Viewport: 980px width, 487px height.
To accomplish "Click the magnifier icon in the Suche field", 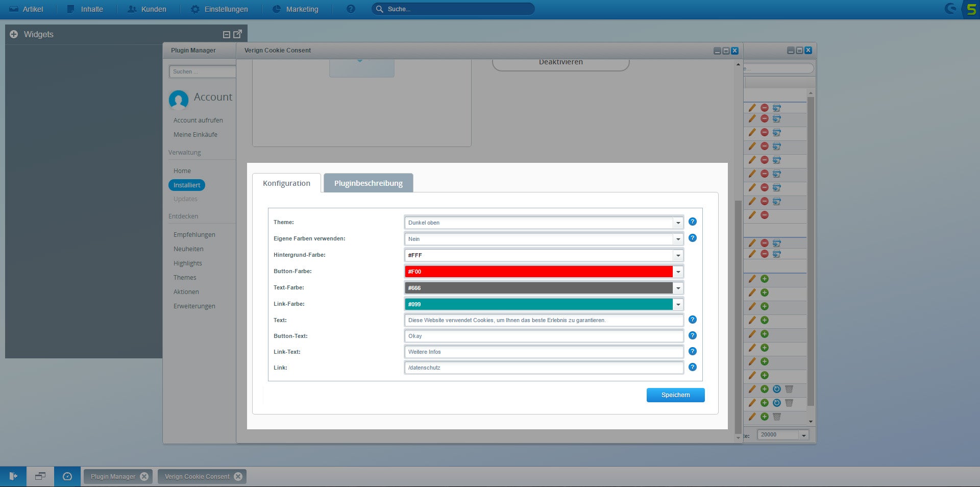I will tap(380, 9).
